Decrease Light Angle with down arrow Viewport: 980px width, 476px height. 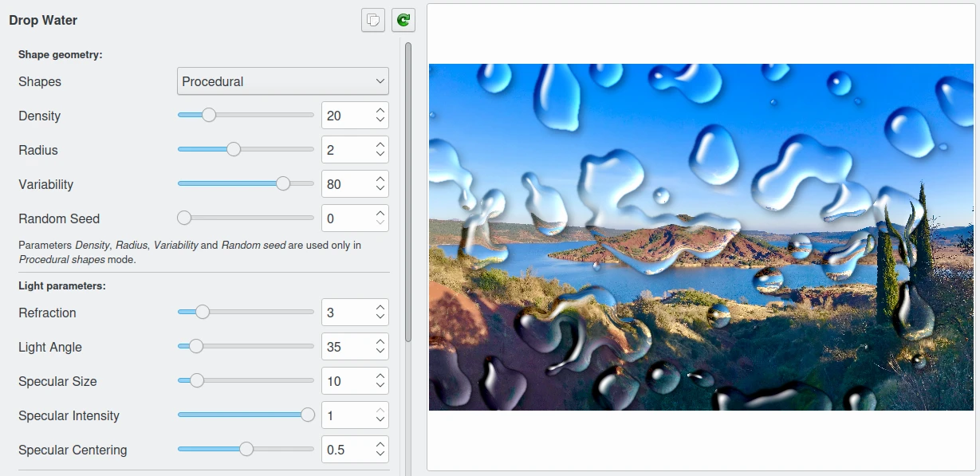(380, 352)
